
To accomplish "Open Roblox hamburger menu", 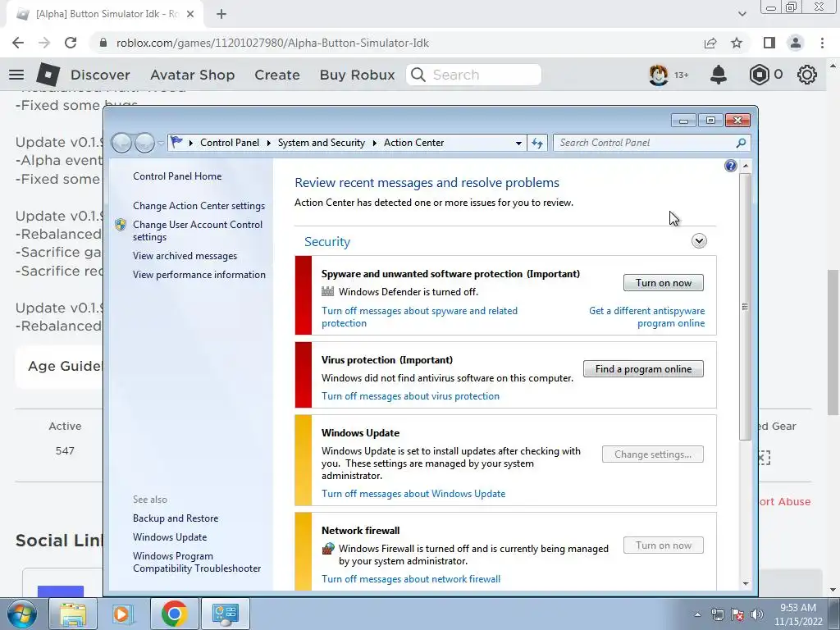I will (x=16, y=75).
